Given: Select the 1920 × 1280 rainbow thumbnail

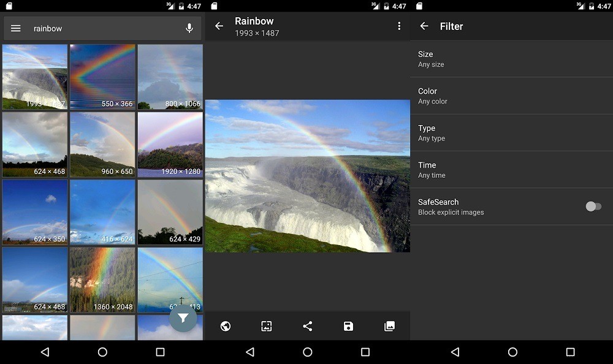Looking at the screenshot, I should coord(170,144).
